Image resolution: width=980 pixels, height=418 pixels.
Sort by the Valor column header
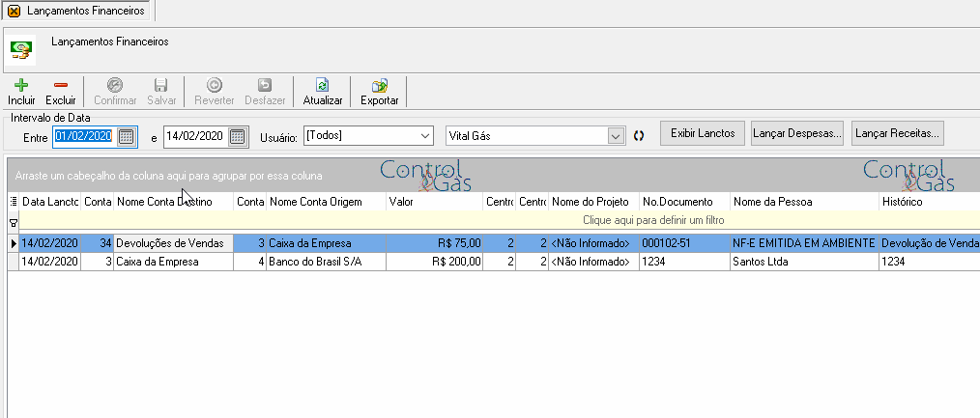(x=434, y=202)
